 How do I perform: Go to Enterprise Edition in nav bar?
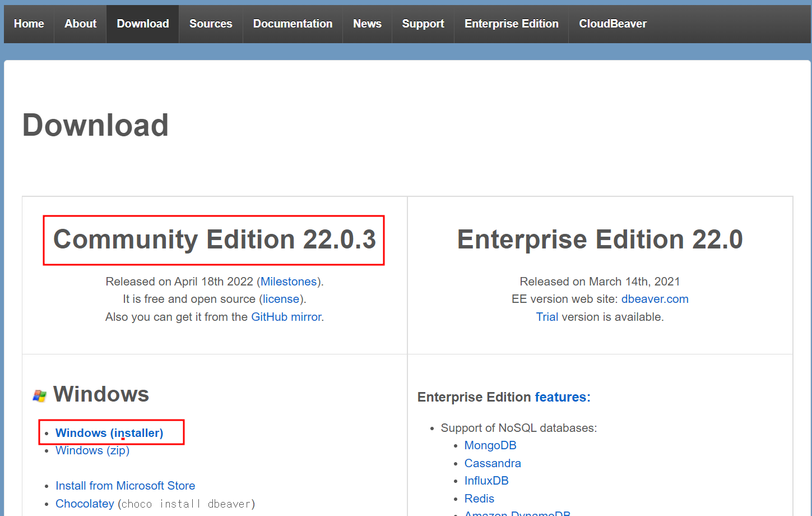click(512, 24)
